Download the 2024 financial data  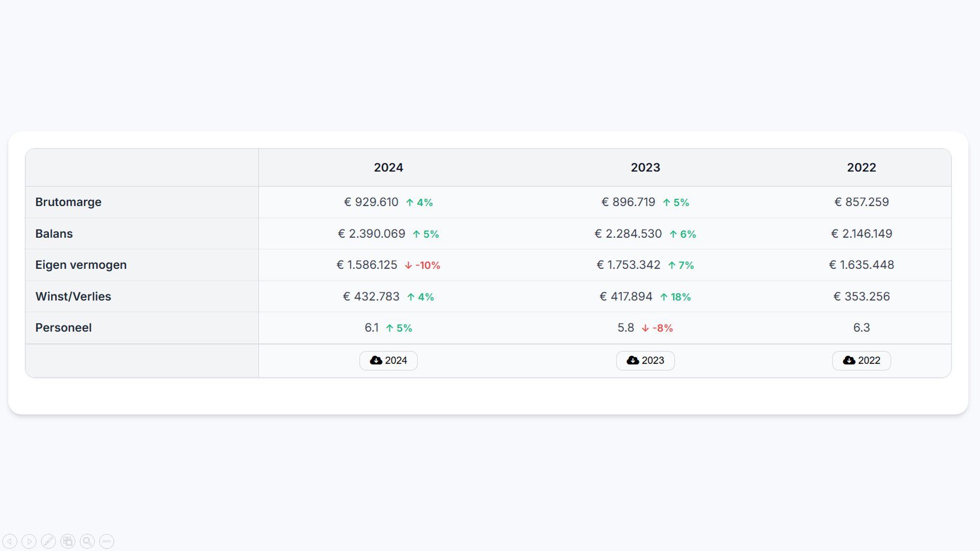[388, 360]
